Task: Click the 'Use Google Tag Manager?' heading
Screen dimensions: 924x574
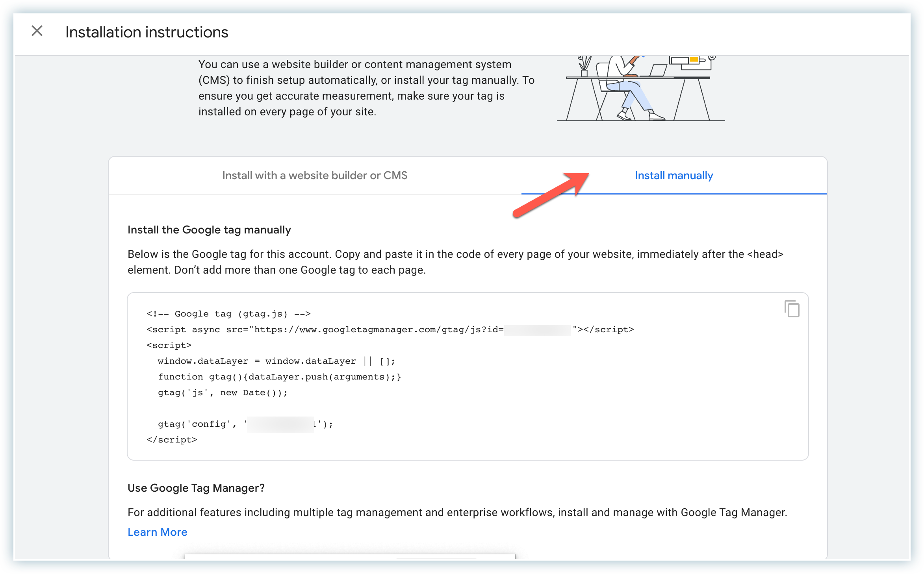Action: [x=196, y=488]
